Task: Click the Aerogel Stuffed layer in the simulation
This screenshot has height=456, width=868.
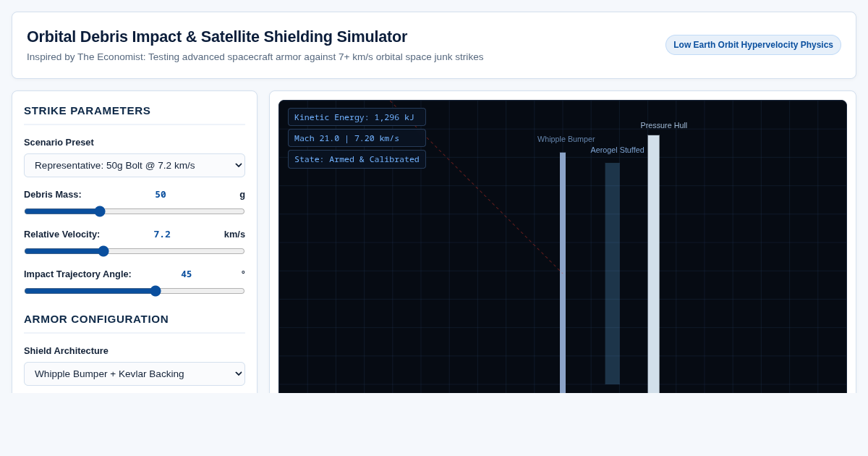Action: [613, 274]
